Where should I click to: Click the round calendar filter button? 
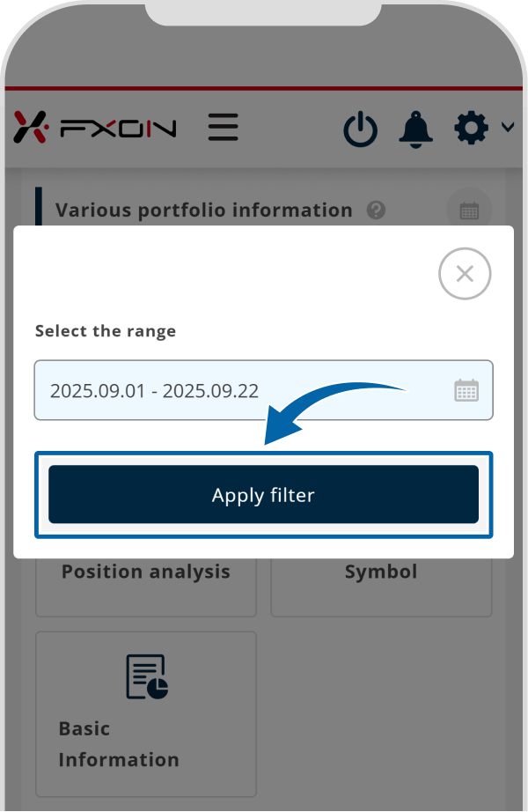point(469,210)
